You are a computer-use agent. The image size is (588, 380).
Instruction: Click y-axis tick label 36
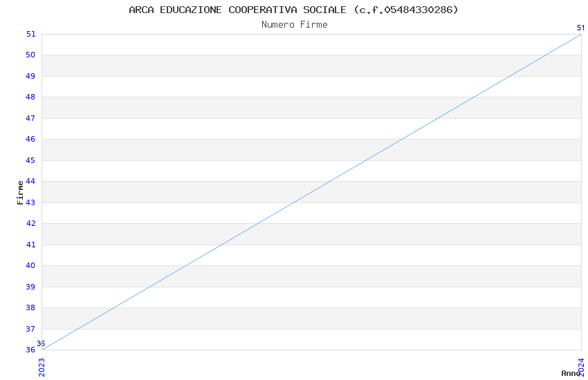pyautogui.click(x=30, y=350)
